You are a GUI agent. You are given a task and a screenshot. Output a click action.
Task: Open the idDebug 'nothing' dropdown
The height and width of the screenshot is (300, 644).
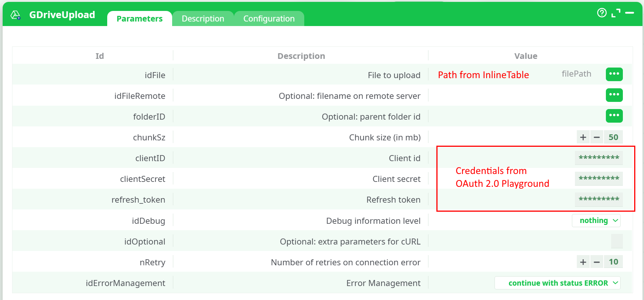pos(596,220)
